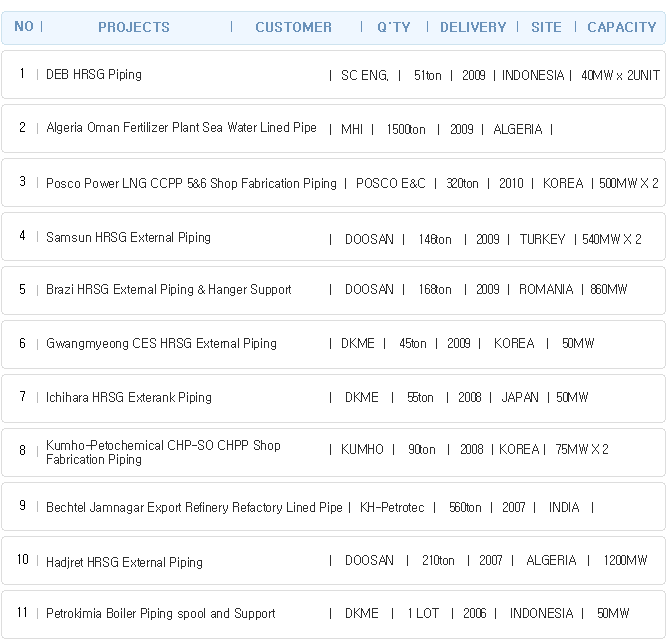Click delivery year '2010'

tap(511, 183)
